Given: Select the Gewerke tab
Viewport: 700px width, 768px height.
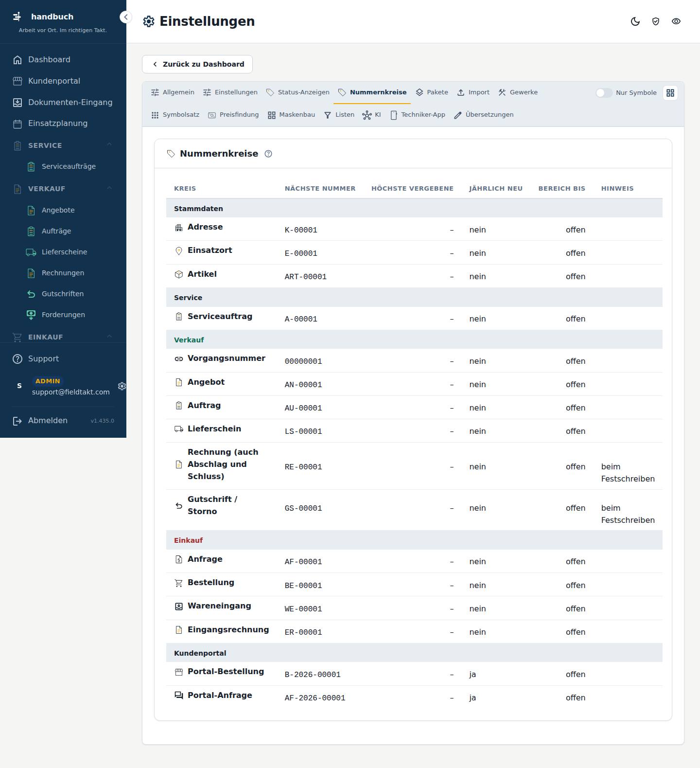Looking at the screenshot, I should (518, 92).
